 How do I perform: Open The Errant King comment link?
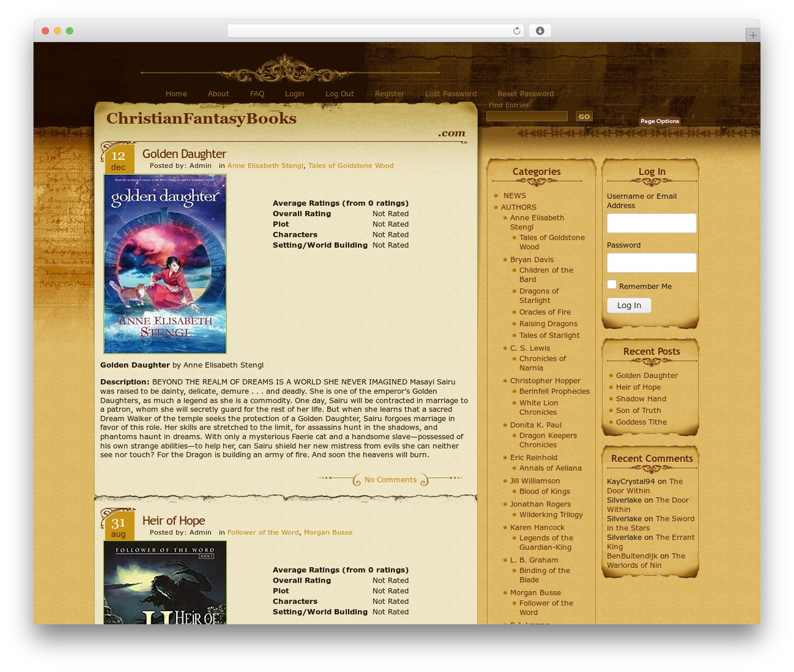[651, 542]
